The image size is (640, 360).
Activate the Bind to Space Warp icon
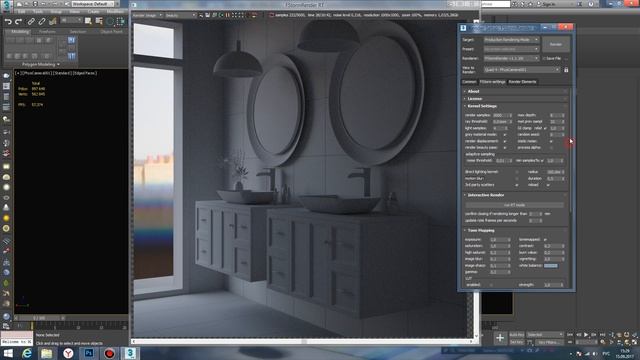[53, 21]
